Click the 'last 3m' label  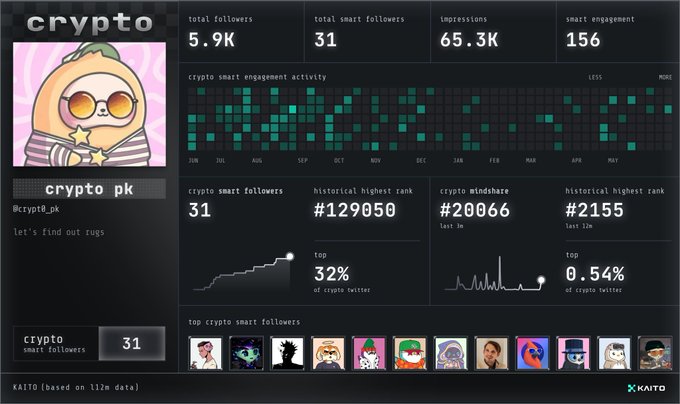click(x=451, y=226)
